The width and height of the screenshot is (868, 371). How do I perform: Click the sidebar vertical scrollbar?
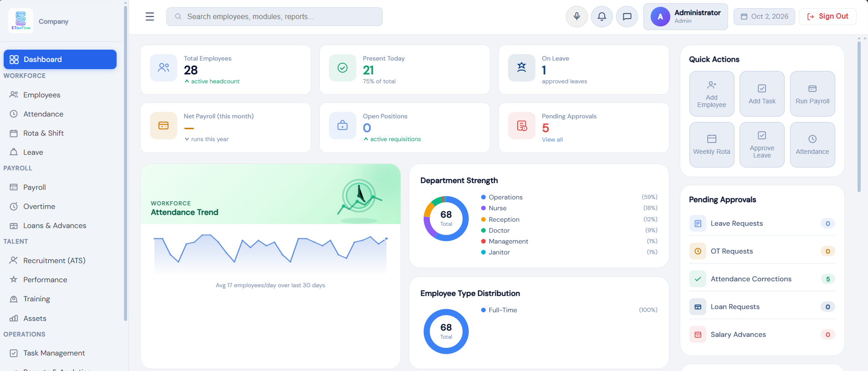pos(125,163)
